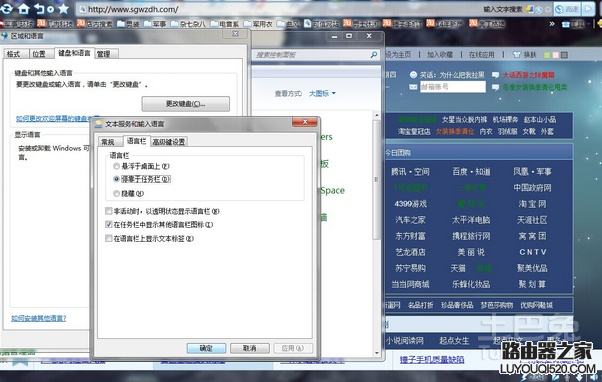Click the browser search box
Screen dimensions: 602x382
pyautogui.click(x=503, y=9)
